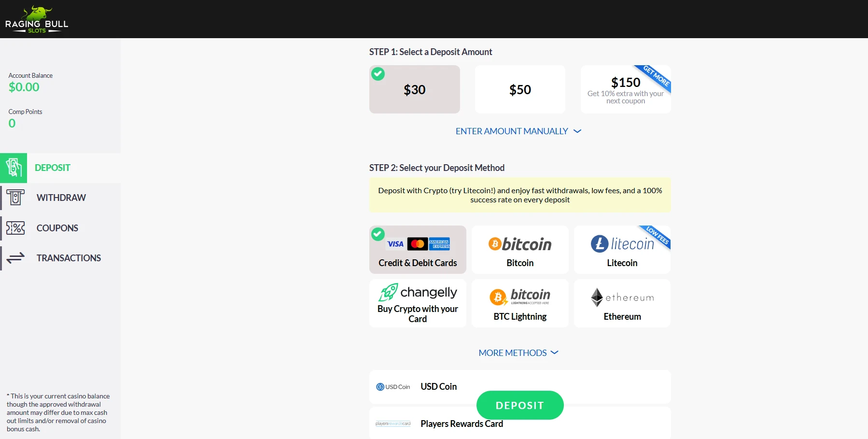Click the orange bitcoin logo
Viewport: 868px width, 439px height.
tap(520, 244)
